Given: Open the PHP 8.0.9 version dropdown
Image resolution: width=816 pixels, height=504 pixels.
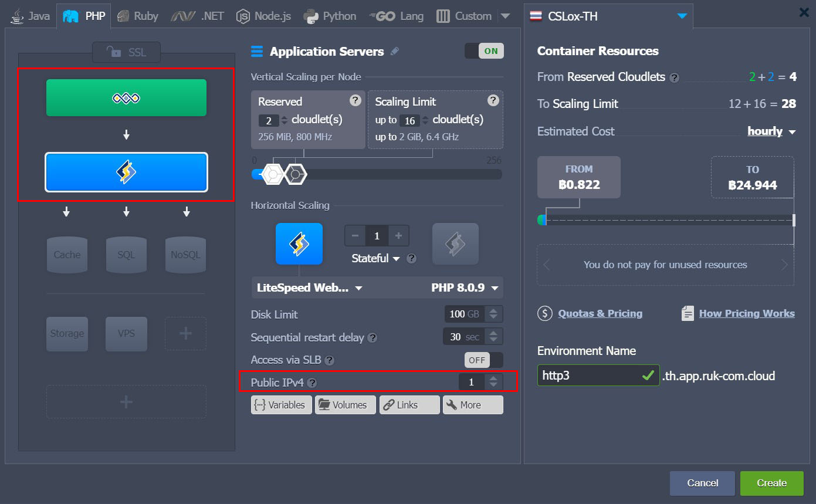Looking at the screenshot, I should [x=465, y=288].
